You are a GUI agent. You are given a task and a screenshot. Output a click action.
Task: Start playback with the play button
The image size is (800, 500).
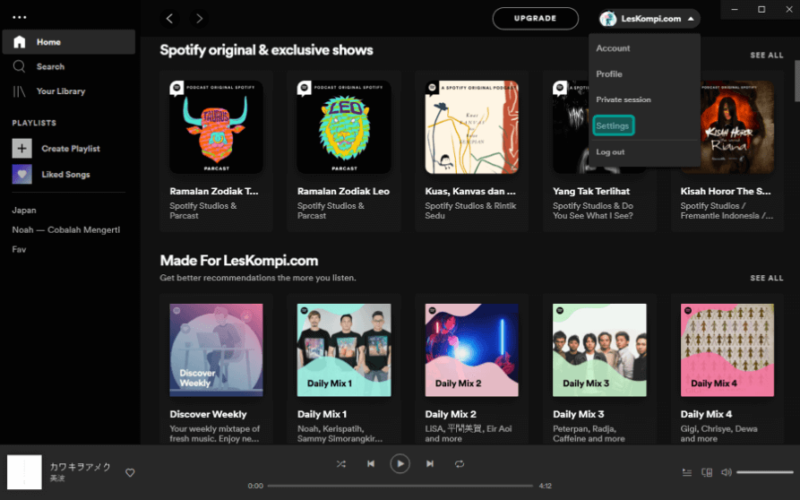(x=400, y=464)
